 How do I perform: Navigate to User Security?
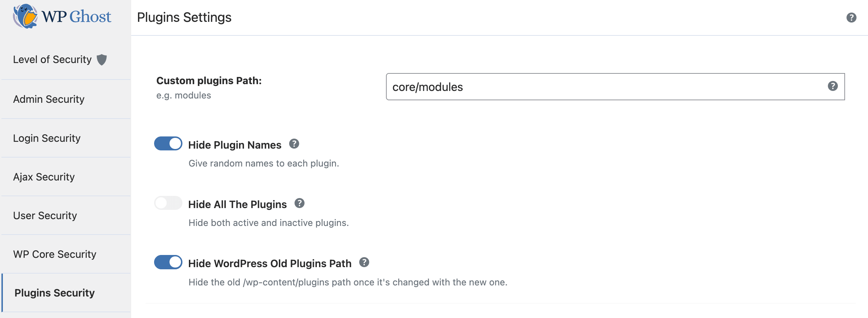(x=45, y=216)
